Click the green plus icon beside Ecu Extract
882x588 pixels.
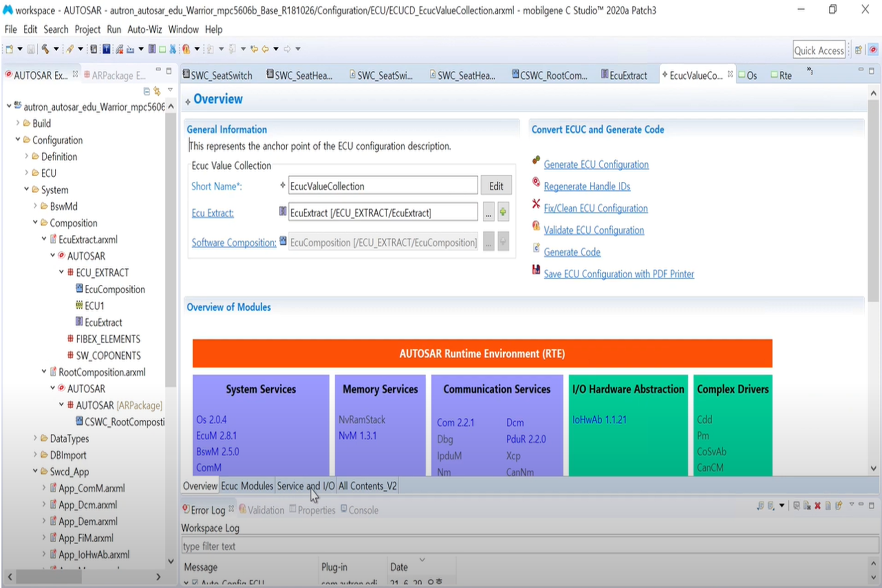tap(503, 212)
